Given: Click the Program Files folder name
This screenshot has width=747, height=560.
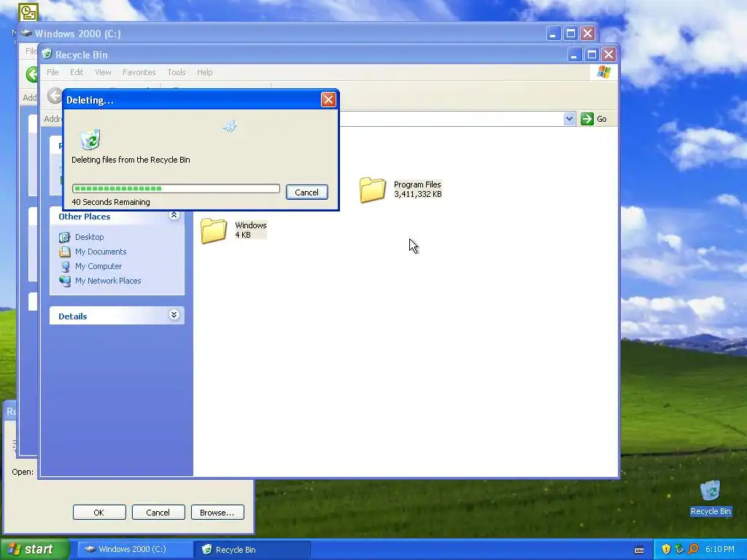Looking at the screenshot, I should 417,184.
